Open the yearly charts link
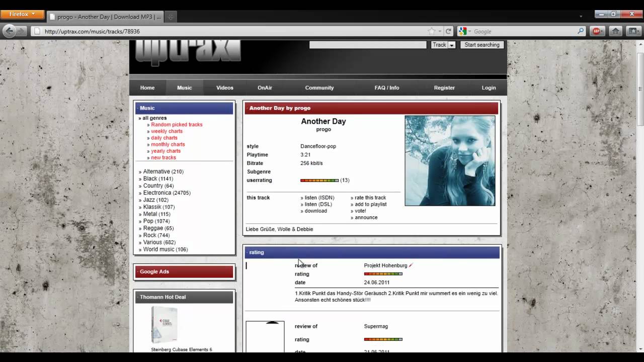 tap(166, 151)
